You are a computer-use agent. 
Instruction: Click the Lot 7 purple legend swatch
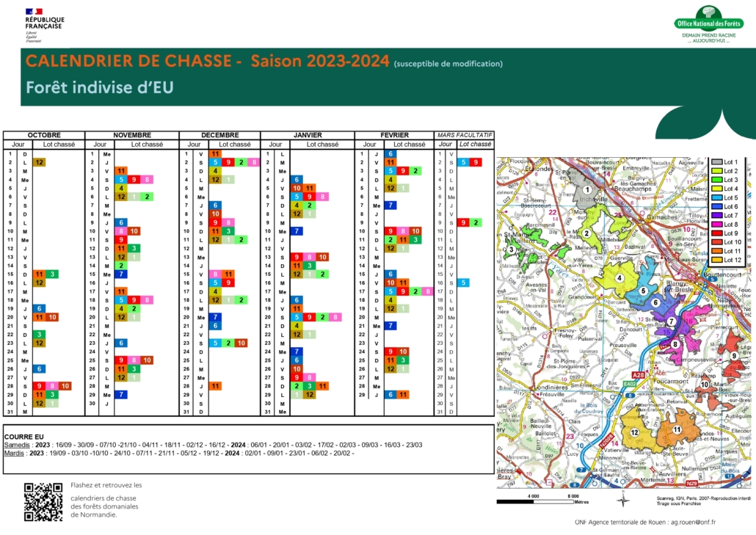(717, 216)
